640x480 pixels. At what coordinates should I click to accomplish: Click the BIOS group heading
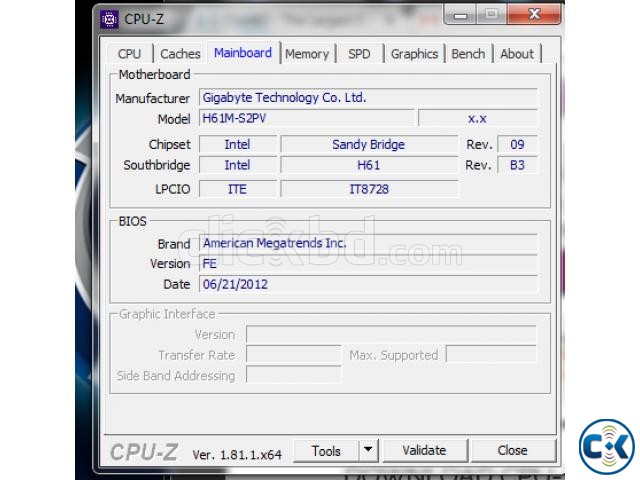click(132, 221)
